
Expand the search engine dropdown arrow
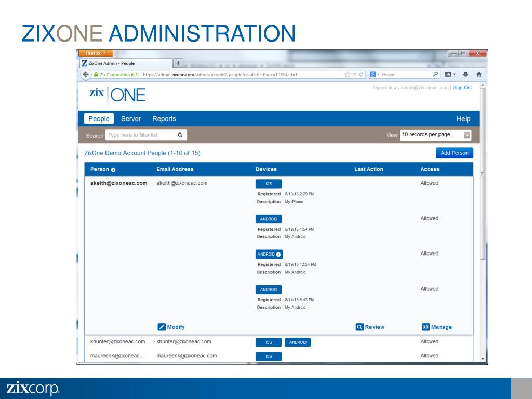[378, 75]
